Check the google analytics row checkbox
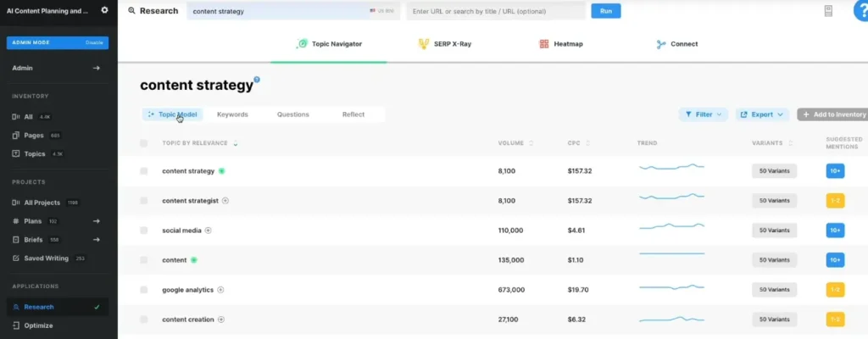Image resolution: width=868 pixels, height=339 pixels. [144, 290]
